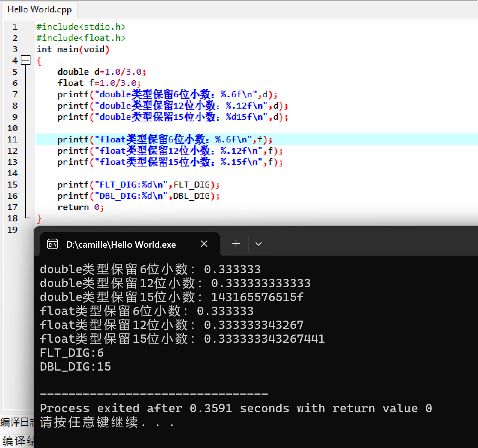Switch to the Hello World.cpp tab
This screenshot has height=448, width=478.
[39, 9]
